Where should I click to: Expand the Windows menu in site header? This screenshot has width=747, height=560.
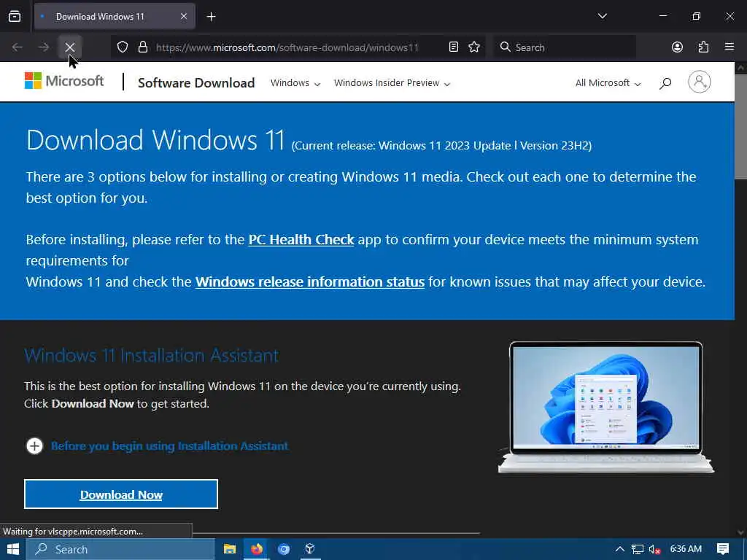295,83
